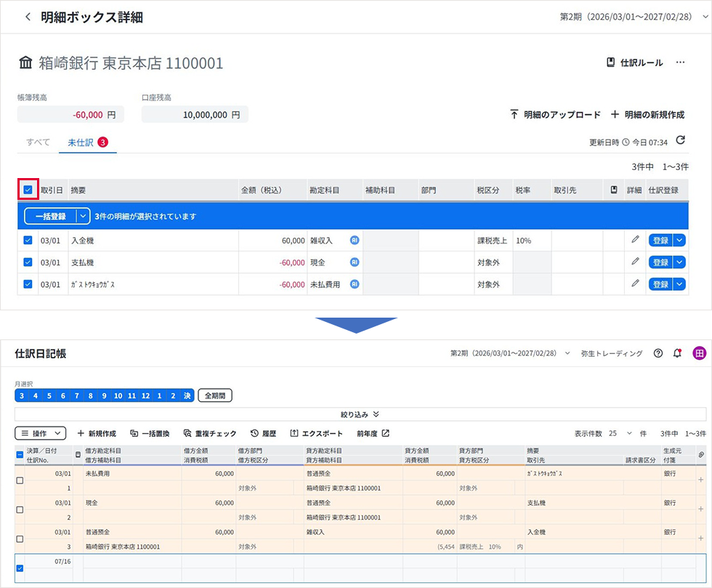Screen dimensions: 712x588
Task: Add line with plus on journal entry 3
Action: point(700,538)
